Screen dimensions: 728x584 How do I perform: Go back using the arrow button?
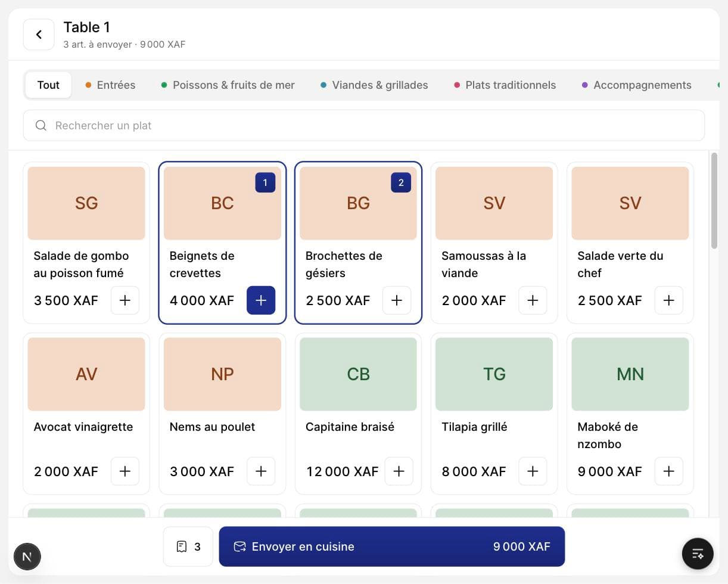(39, 35)
